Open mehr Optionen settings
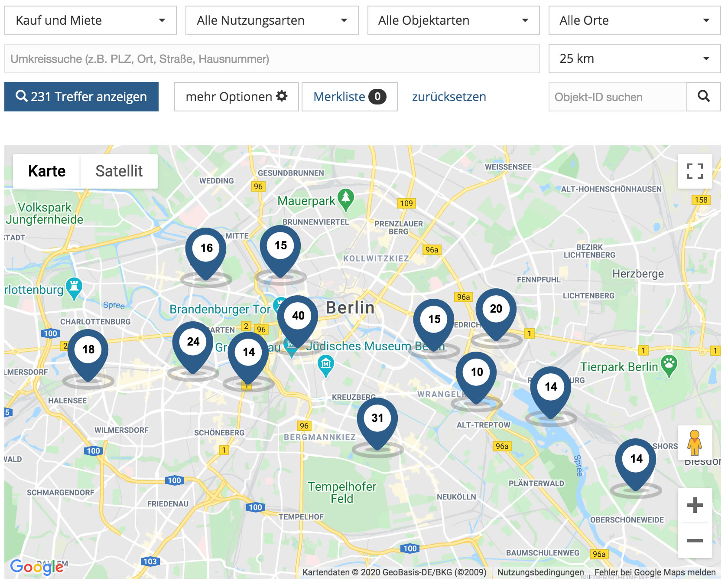This screenshot has height=581, width=728. (237, 97)
